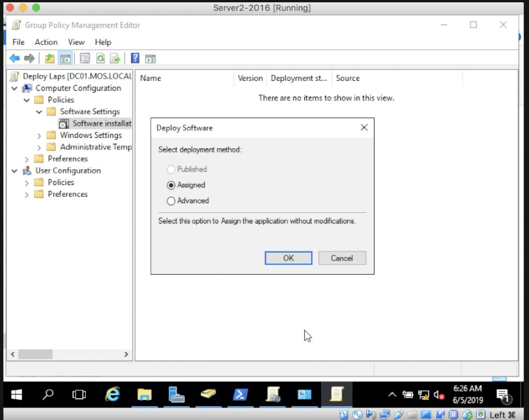Viewport: 529px width, 420px height.
Task: Toggle Show/Hide Console Tree icon
Action: point(66,58)
